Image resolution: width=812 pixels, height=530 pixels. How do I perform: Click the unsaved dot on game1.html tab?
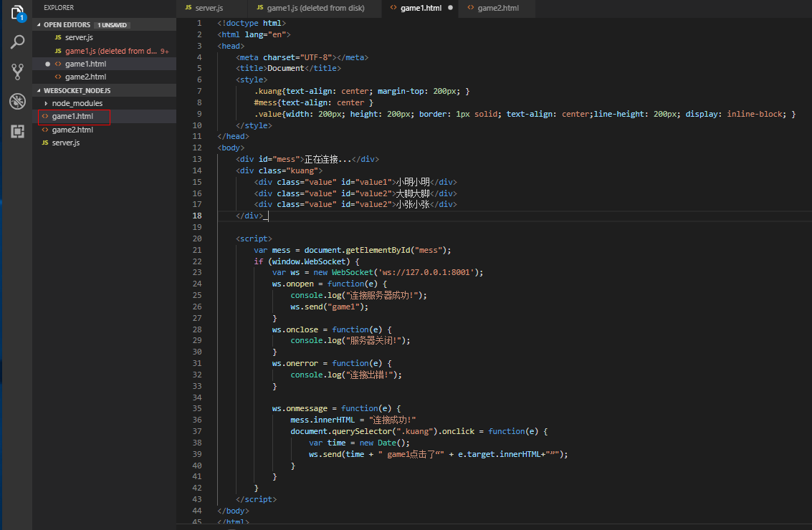pos(450,8)
